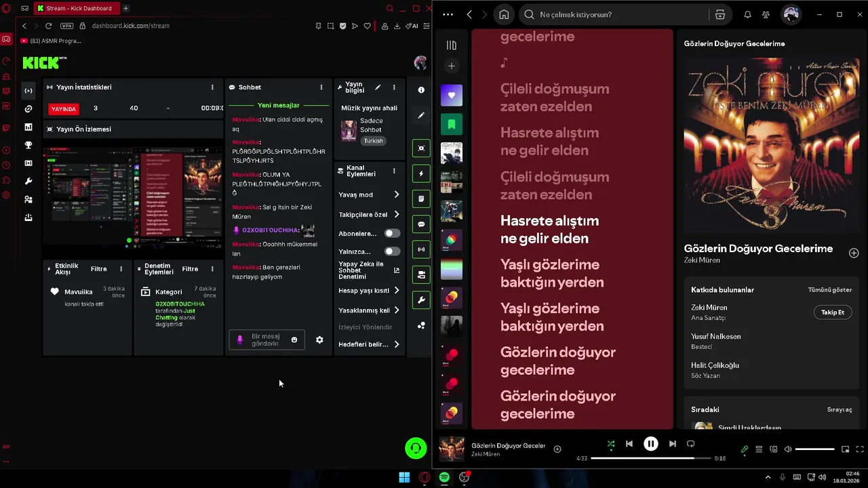Open Spotify Home
The image size is (868, 488).
point(504,14)
